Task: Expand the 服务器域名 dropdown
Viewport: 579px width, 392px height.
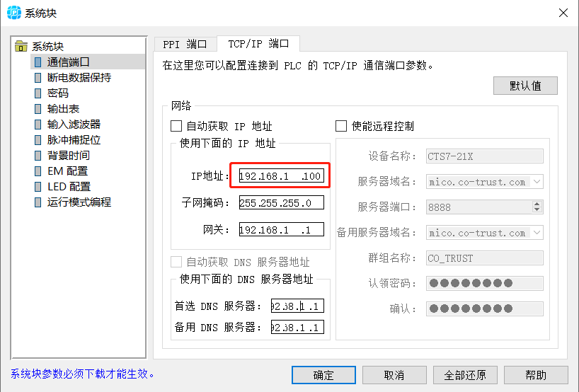Action: point(537,182)
